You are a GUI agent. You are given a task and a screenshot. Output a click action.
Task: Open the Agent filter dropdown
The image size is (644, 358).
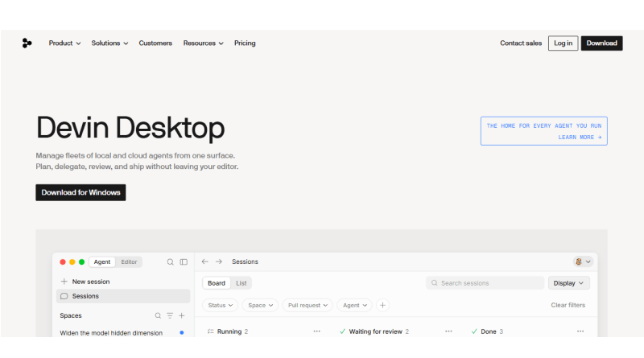point(355,305)
